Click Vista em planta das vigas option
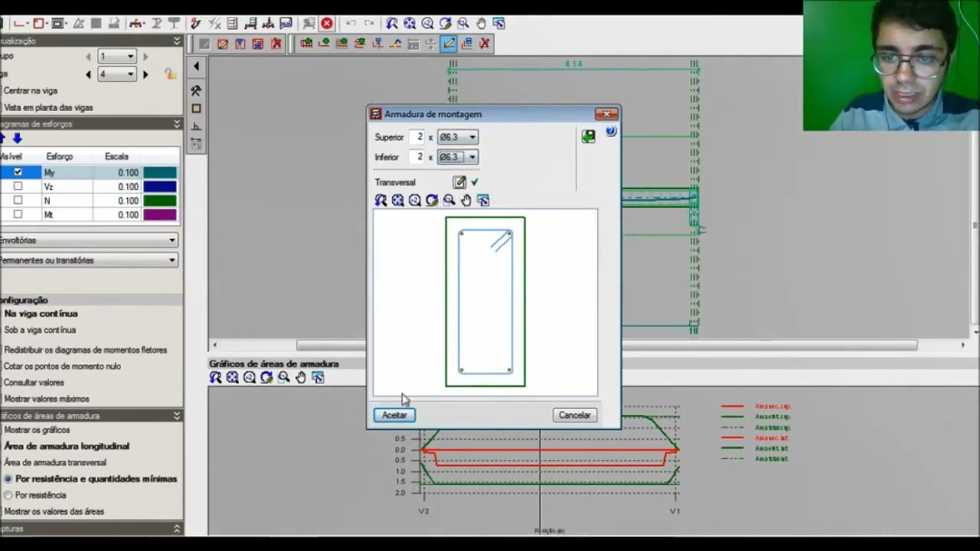The image size is (980, 551). tap(48, 108)
